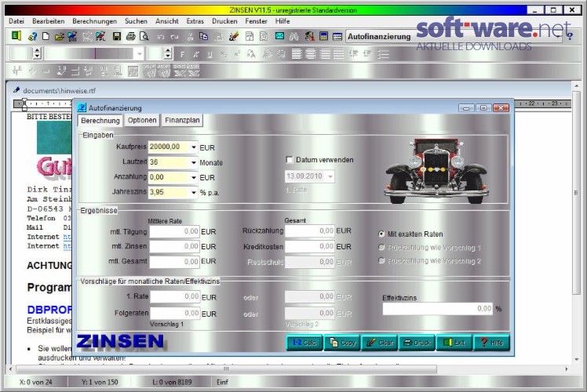Click the ruler indent marker in document
This screenshot has height=392, width=587.
[24, 104]
